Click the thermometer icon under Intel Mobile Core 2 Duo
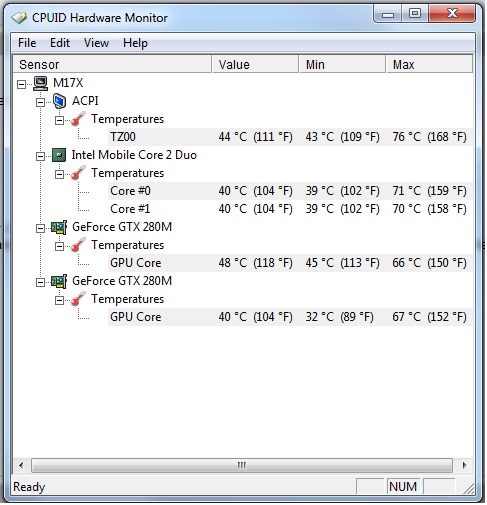Screen dimensions: 487x505 coord(78,173)
